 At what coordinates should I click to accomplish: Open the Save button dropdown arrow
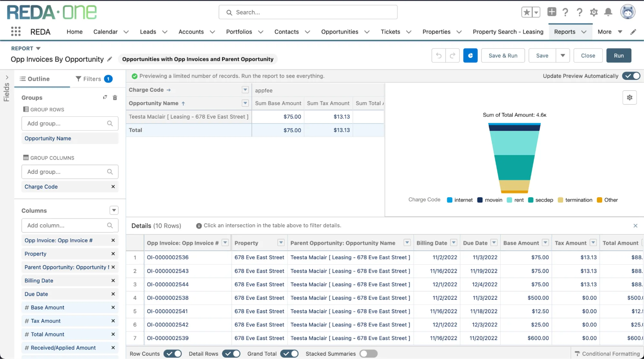562,55
